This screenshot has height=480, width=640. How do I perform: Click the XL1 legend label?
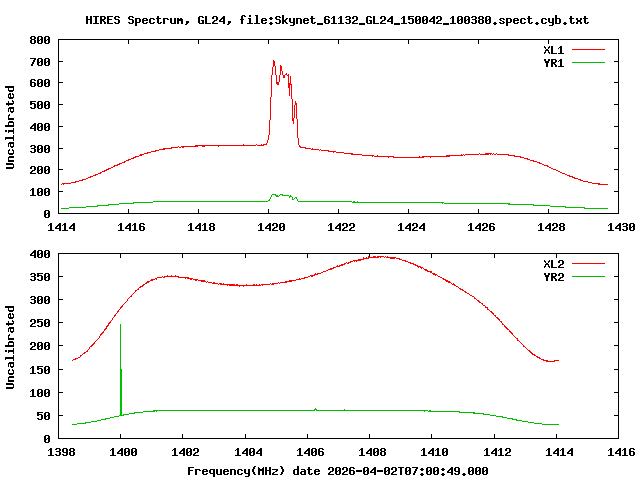553,50
